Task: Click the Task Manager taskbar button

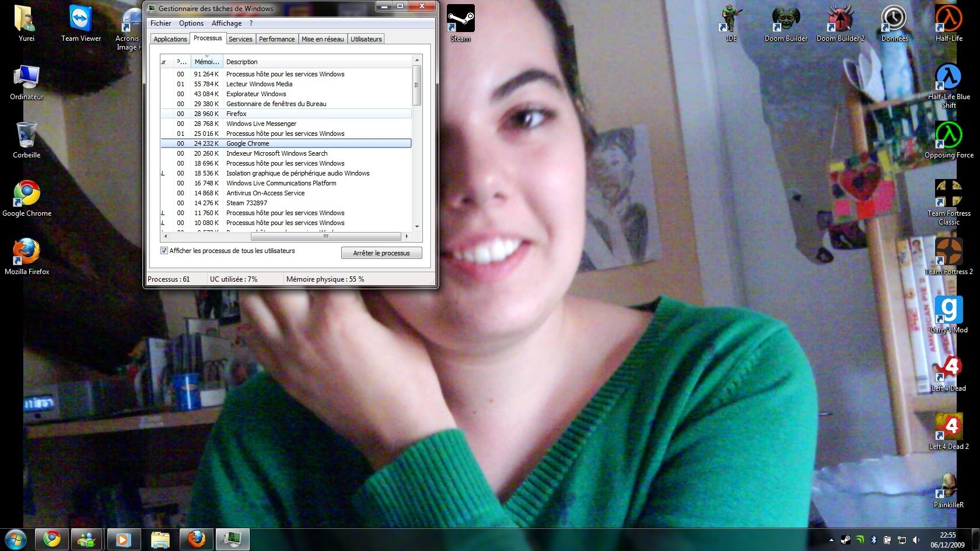Action: (233, 539)
